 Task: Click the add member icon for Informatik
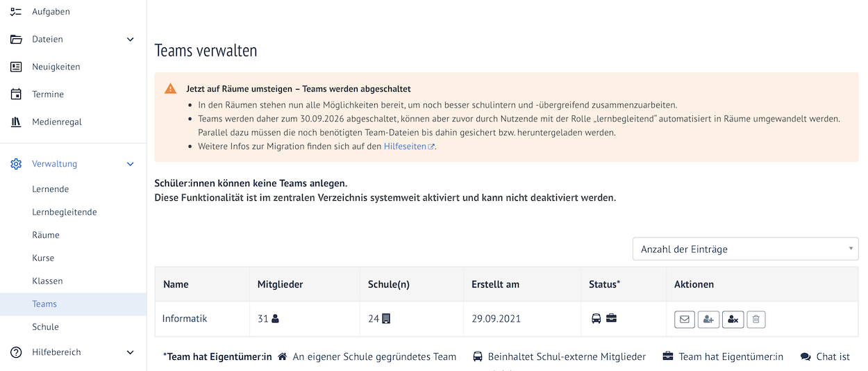point(708,320)
